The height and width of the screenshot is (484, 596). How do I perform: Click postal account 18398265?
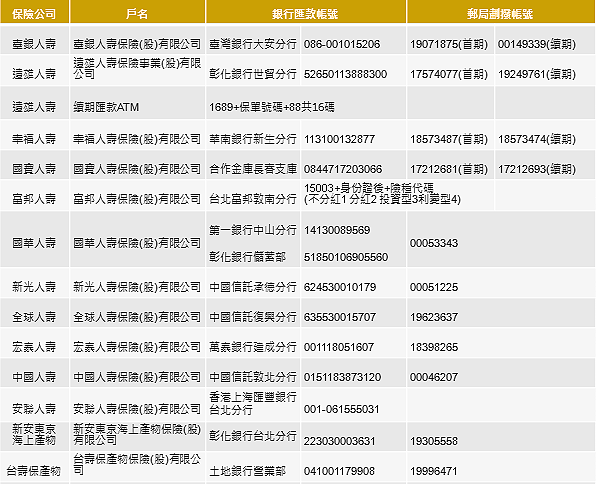click(x=434, y=347)
